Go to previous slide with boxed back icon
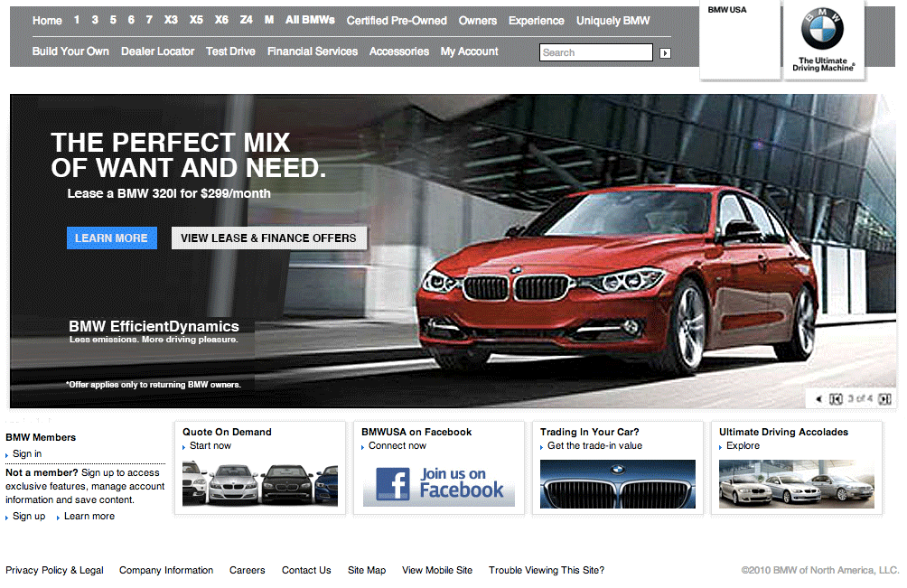The width and height of the screenshot is (907, 588). tap(836, 399)
